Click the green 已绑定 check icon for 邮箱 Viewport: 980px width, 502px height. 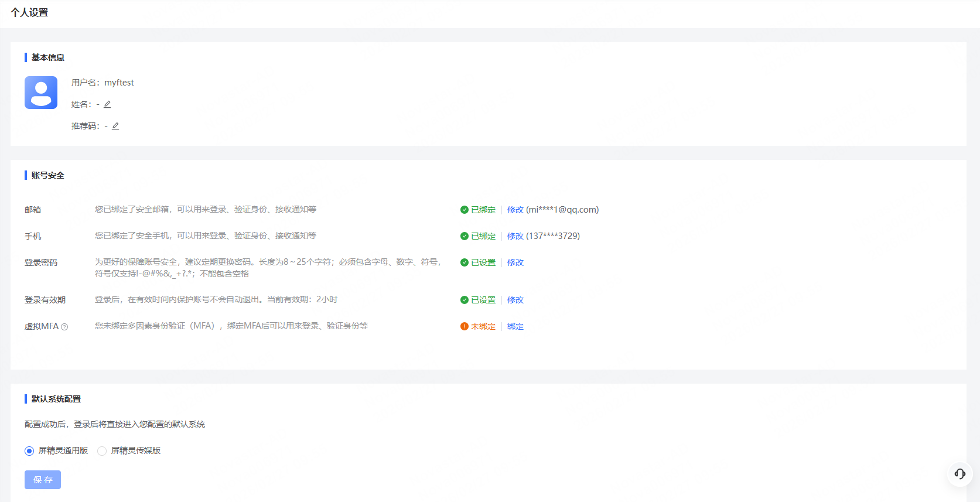point(465,210)
